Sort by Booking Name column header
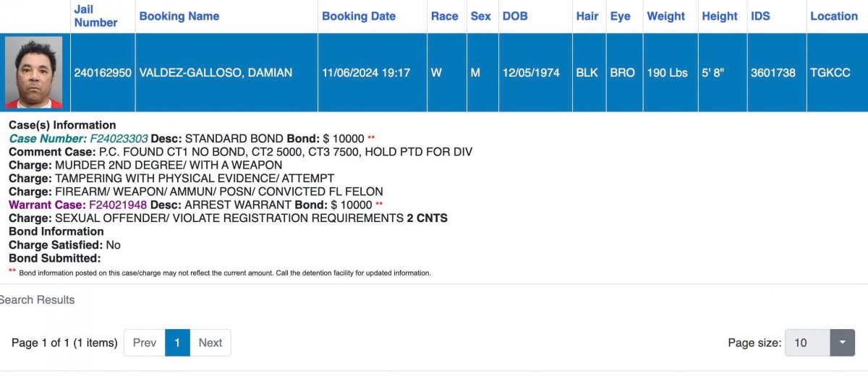Screen dimensions: 868x376 pyautogui.click(x=179, y=16)
